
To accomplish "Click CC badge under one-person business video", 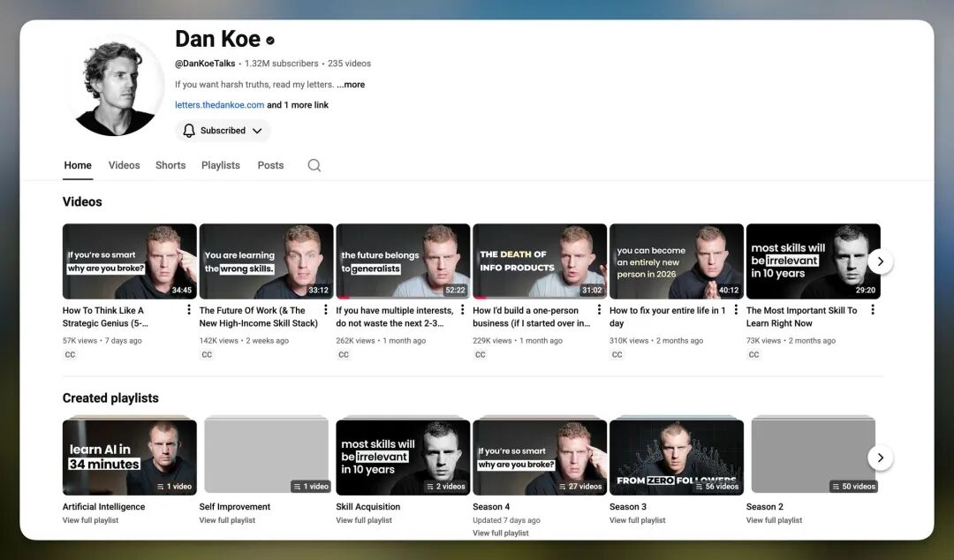I will [x=481, y=355].
